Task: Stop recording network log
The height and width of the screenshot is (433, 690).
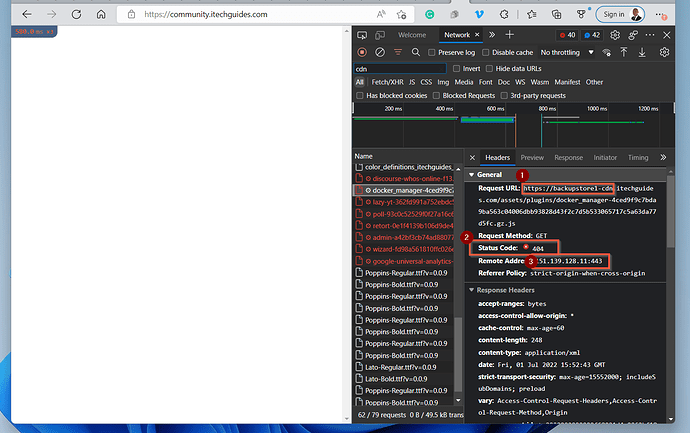Action: (362, 52)
